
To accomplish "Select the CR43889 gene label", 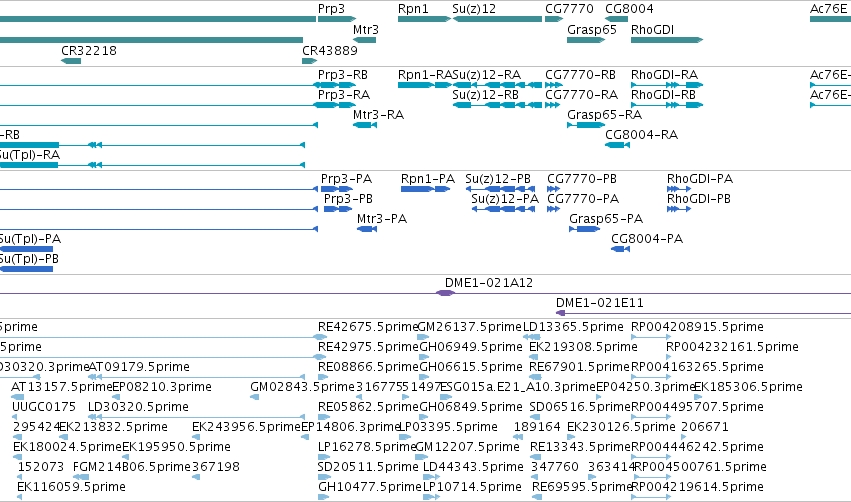I will pyautogui.click(x=329, y=50).
